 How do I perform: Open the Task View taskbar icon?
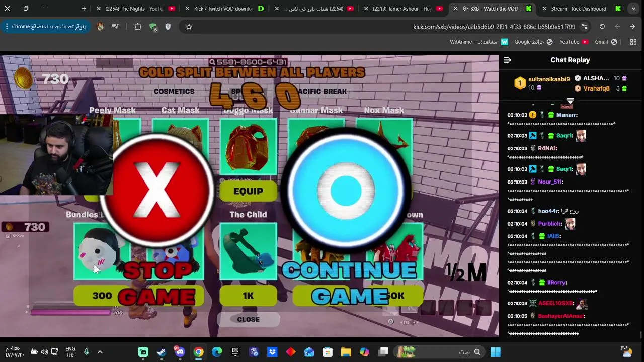[383, 352]
